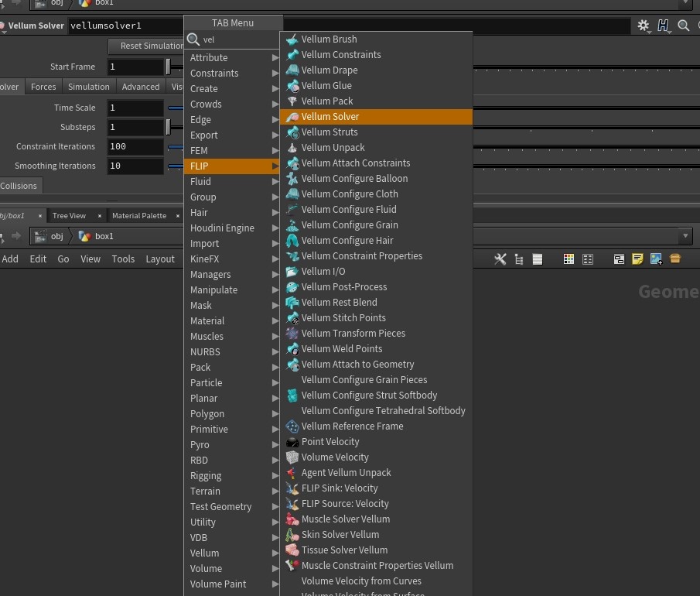Select FLIP Sink: Velocity
The height and width of the screenshot is (596, 700).
(376, 488)
